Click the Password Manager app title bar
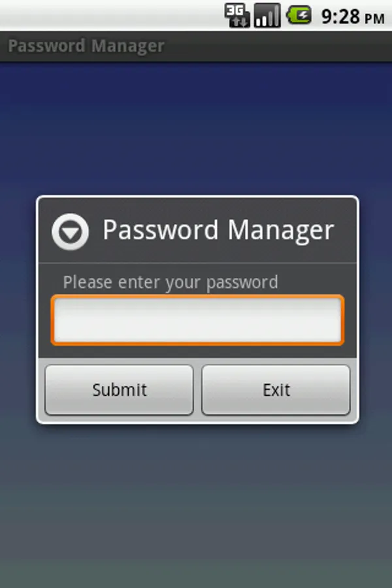The height and width of the screenshot is (588, 392). point(196,46)
